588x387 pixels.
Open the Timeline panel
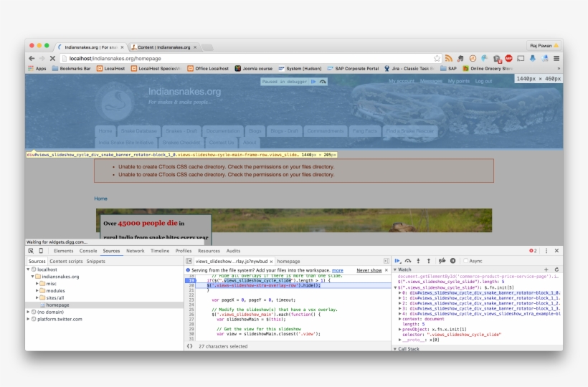tap(160, 251)
